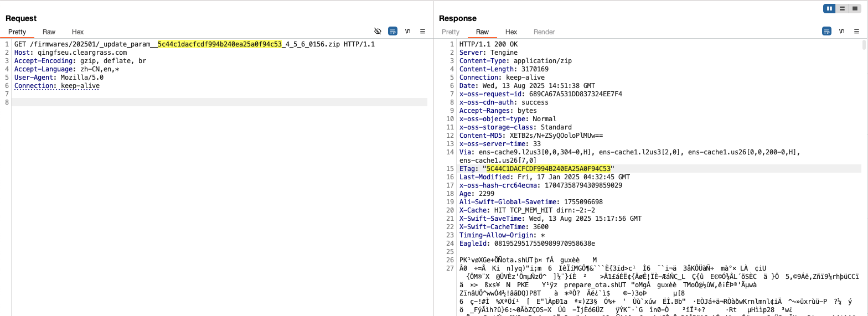The height and width of the screenshot is (316, 868).
Task: Open the Request pane hamburger menu
Action: (422, 32)
